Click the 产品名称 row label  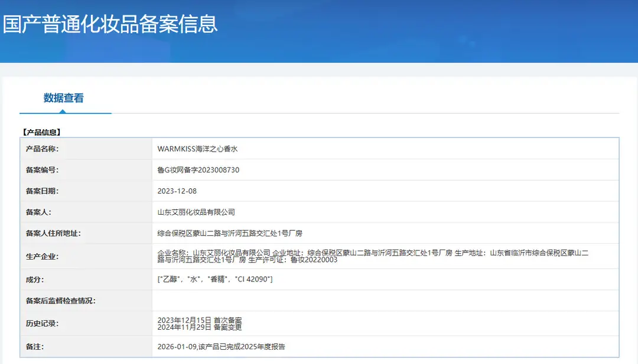43,149
